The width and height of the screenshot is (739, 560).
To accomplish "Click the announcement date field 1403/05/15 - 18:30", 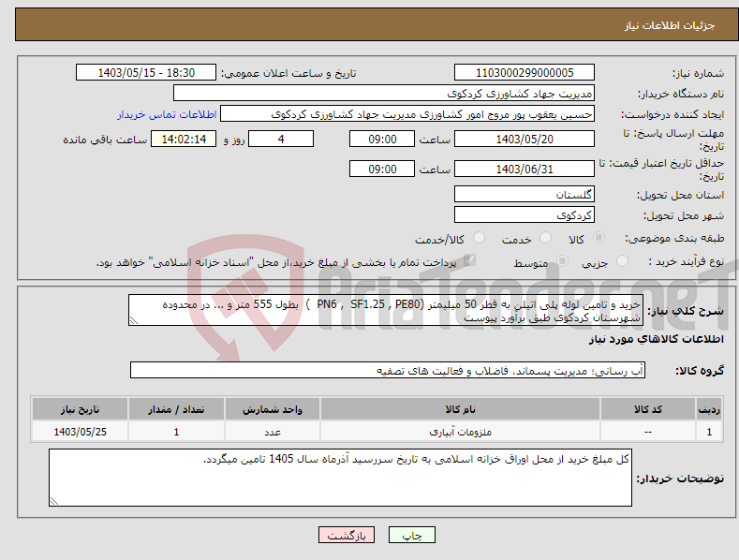I will (146, 73).
